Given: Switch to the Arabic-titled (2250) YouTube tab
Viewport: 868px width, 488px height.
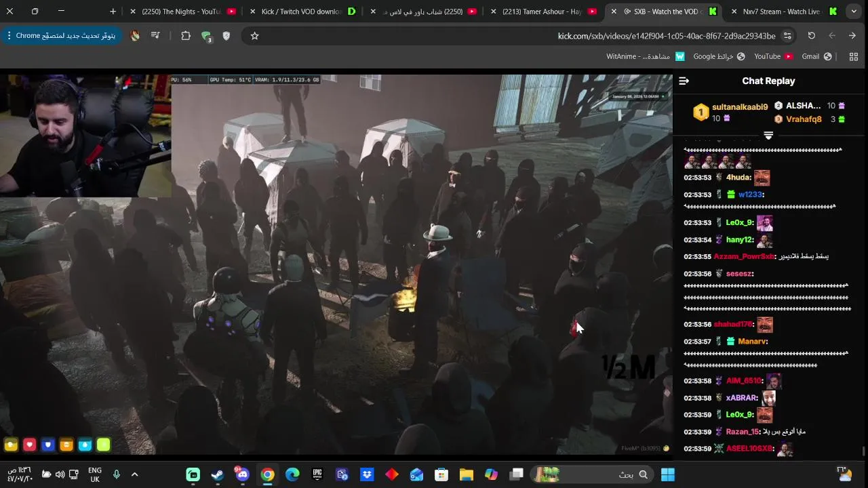Looking at the screenshot, I should tap(422, 12).
